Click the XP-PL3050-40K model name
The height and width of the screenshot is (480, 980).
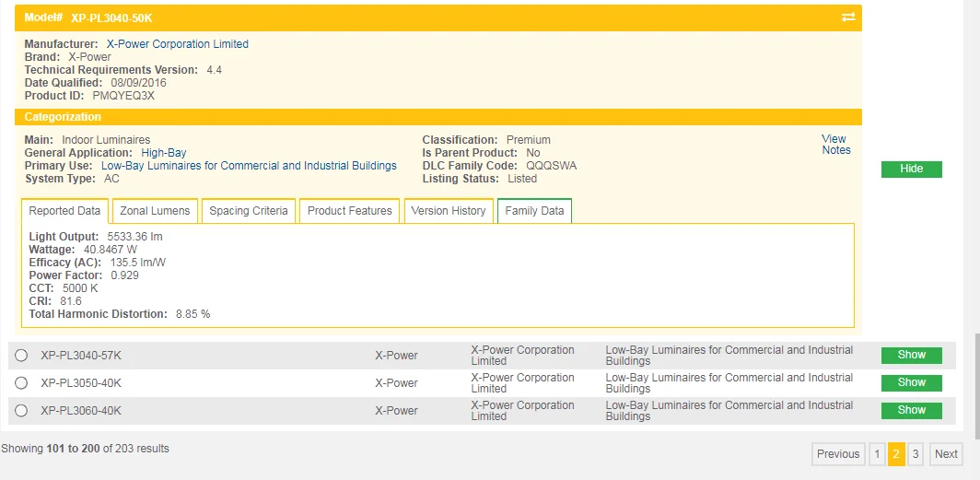(x=81, y=383)
